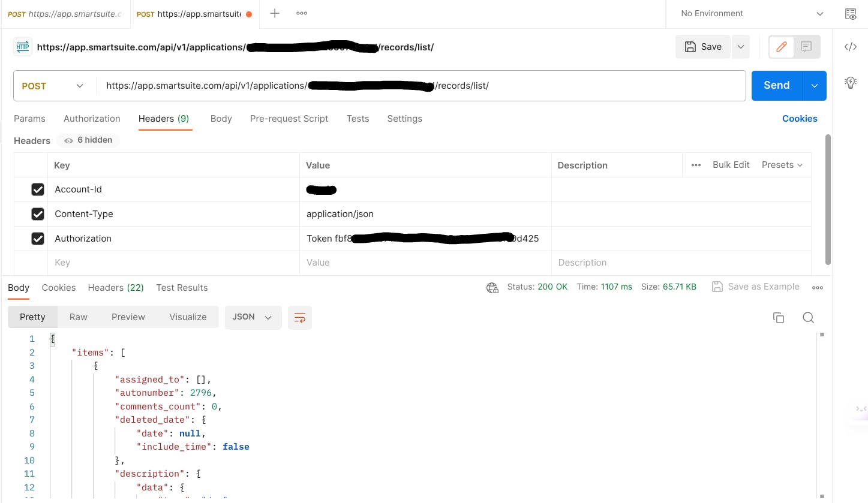Screen dimensions: 868x503
Task: Select the second POST request tab
Action: point(194,14)
